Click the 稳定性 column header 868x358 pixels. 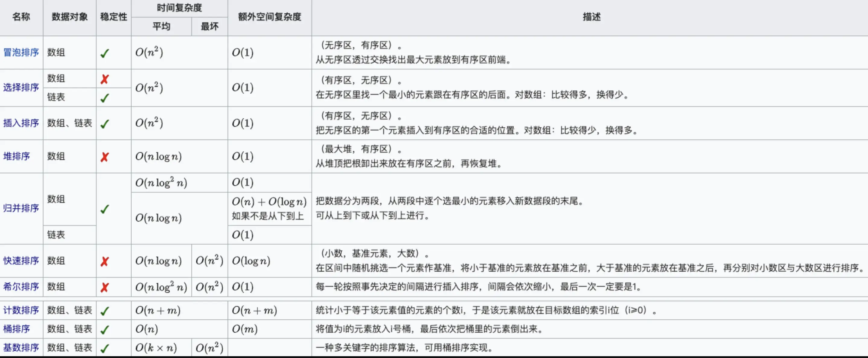point(113,17)
